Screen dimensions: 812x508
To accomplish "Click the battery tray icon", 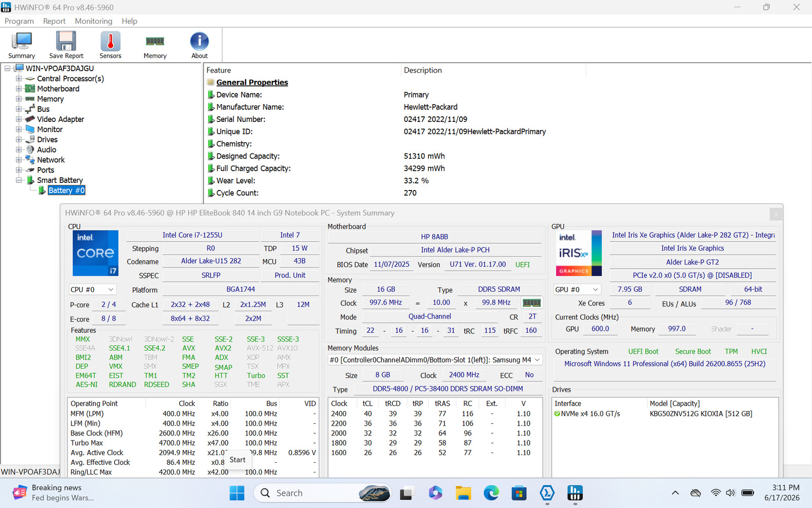I will click(x=748, y=493).
